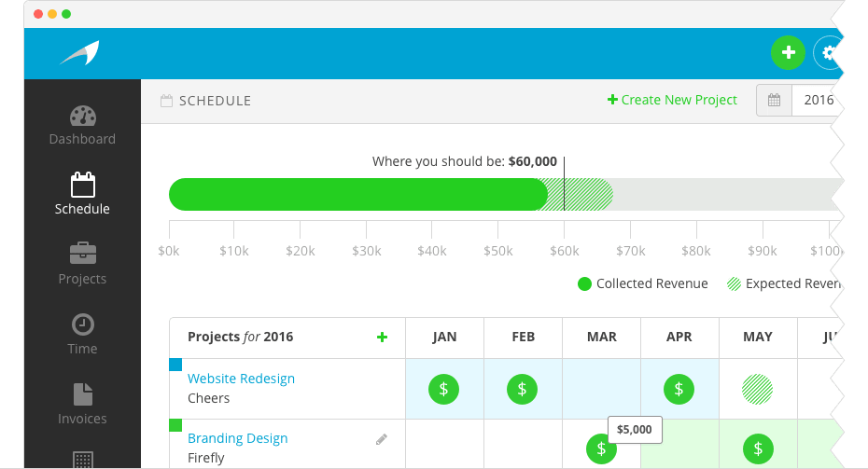868x469 pixels.
Task: Click the calendar icon beside 2016
Action: tap(774, 100)
